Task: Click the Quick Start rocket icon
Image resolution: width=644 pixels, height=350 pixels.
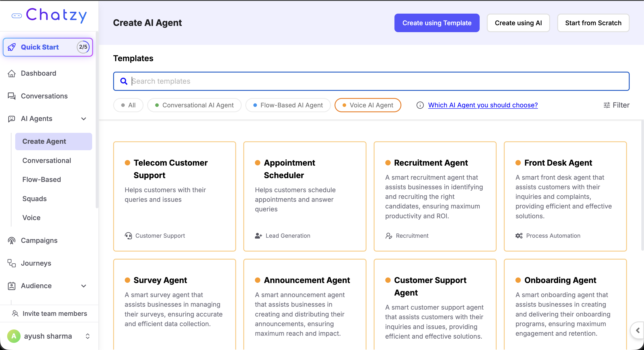Action: [x=11, y=47]
